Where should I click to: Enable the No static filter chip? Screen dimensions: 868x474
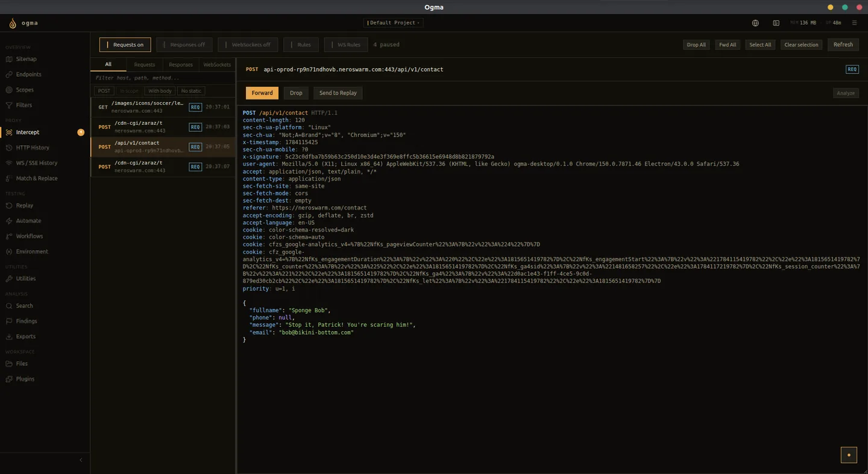191,91
